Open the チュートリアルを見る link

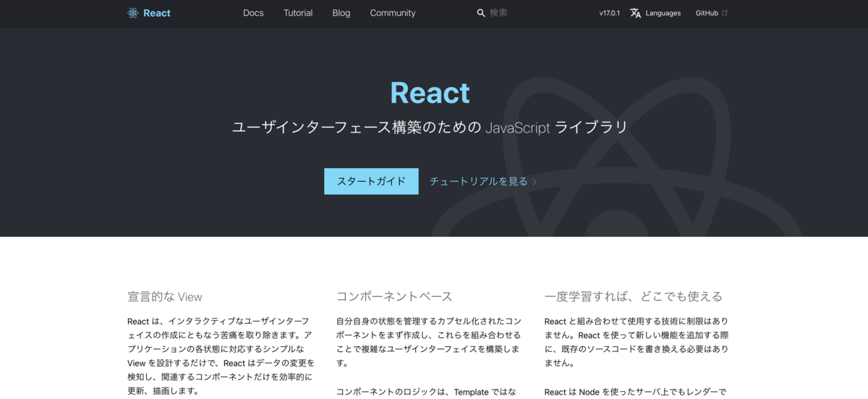[479, 181]
